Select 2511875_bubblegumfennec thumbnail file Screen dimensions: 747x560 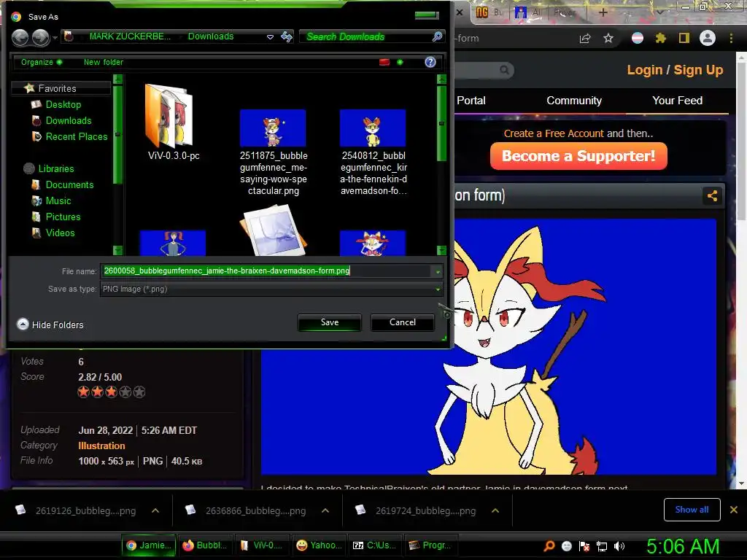click(273, 152)
